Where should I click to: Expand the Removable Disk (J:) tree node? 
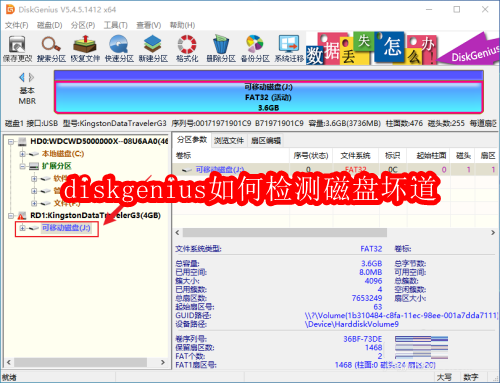click(22, 228)
